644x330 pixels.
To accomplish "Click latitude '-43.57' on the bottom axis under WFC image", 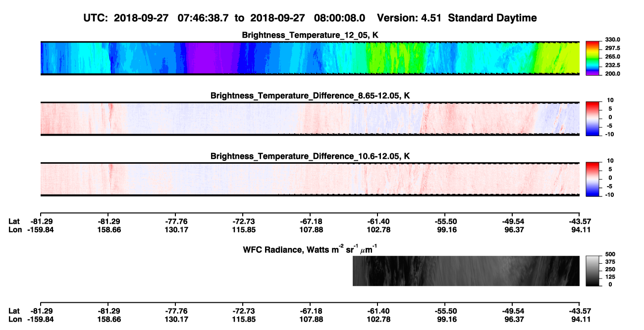I will pyautogui.click(x=580, y=311).
